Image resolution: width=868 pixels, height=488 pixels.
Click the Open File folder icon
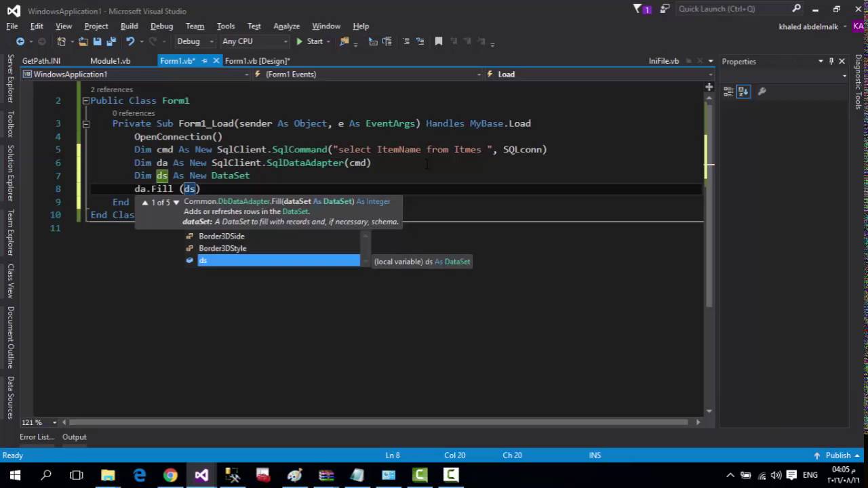(83, 41)
